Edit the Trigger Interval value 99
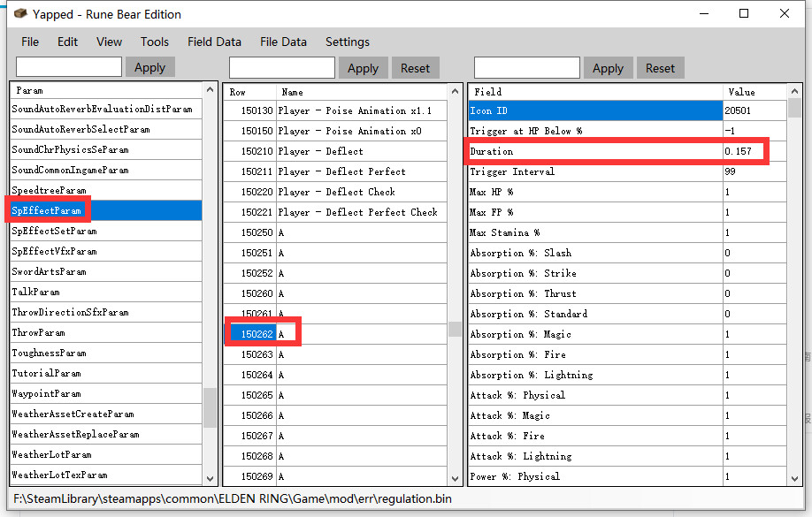The width and height of the screenshot is (812, 517). coord(755,171)
